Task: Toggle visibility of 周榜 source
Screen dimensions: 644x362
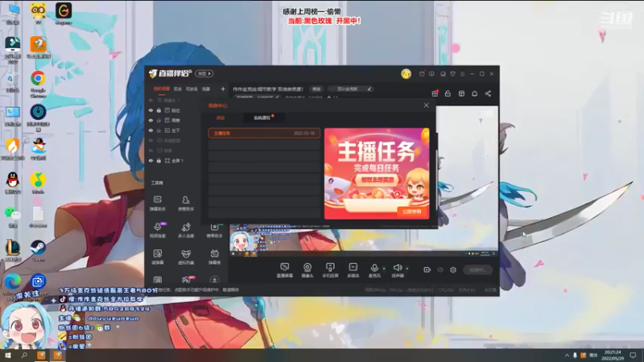Action: pyautogui.click(x=151, y=120)
